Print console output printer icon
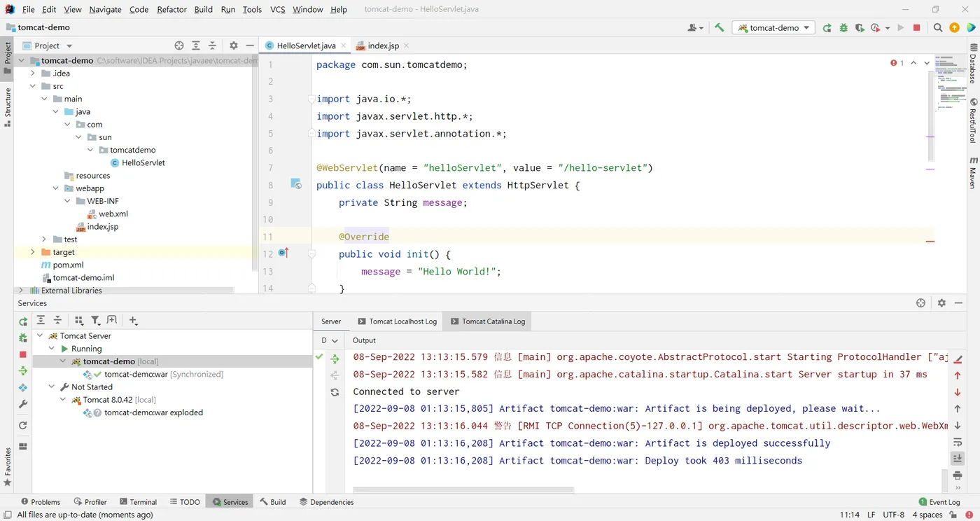Screen dimensions: 980x521 (958, 475)
